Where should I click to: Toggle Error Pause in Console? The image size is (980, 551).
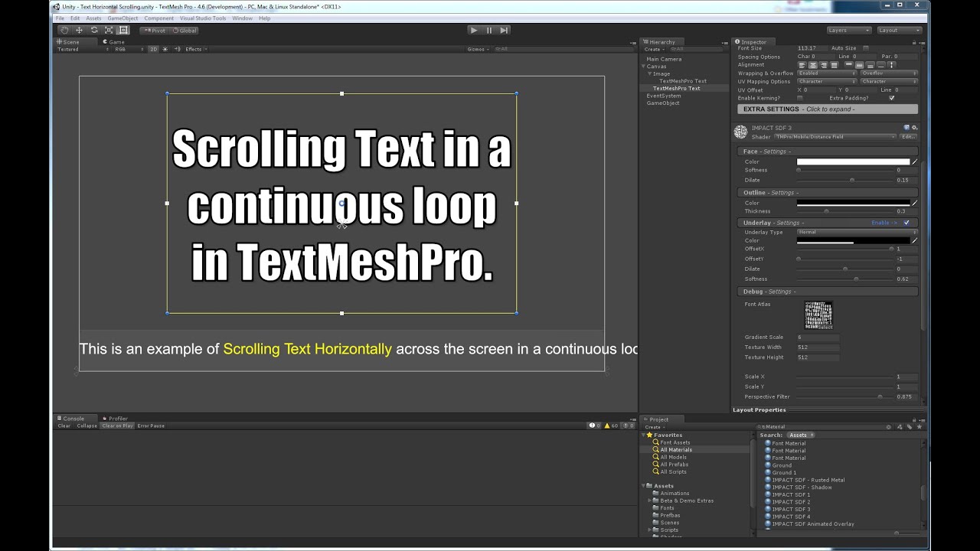pos(151,425)
